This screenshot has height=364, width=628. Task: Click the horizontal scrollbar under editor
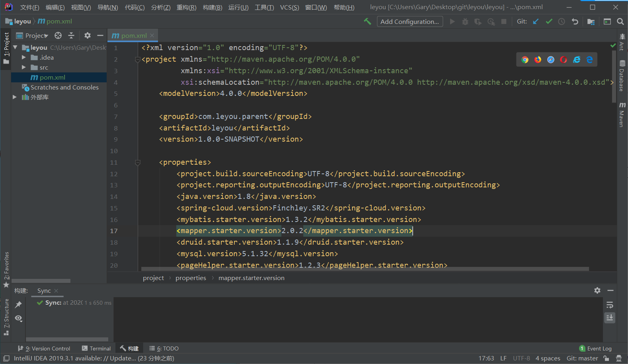click(x=365, y=269)
